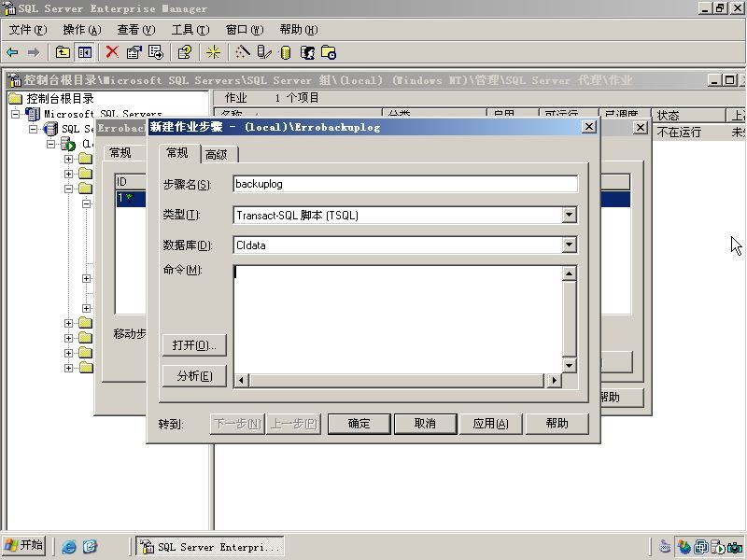Toggle the show/hide console tree icon
Screen dimensions: 747x560
coord(85,52)
